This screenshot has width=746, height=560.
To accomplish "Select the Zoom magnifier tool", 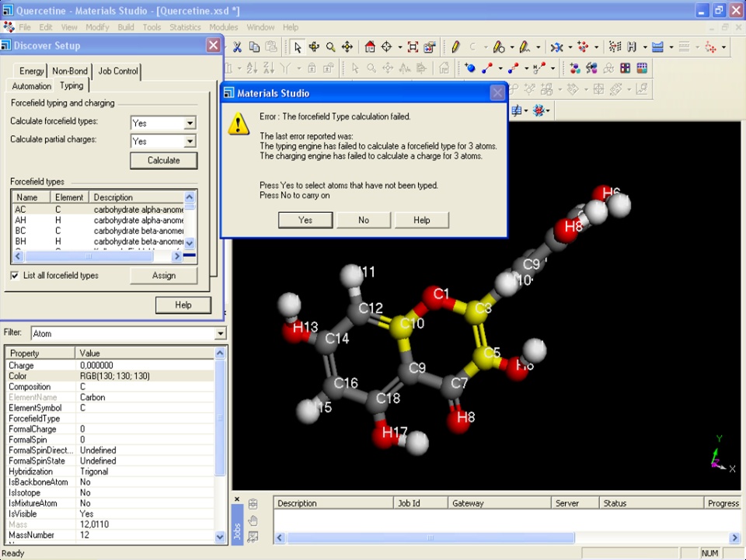I will pyautogui.click(x=331, y=47).
